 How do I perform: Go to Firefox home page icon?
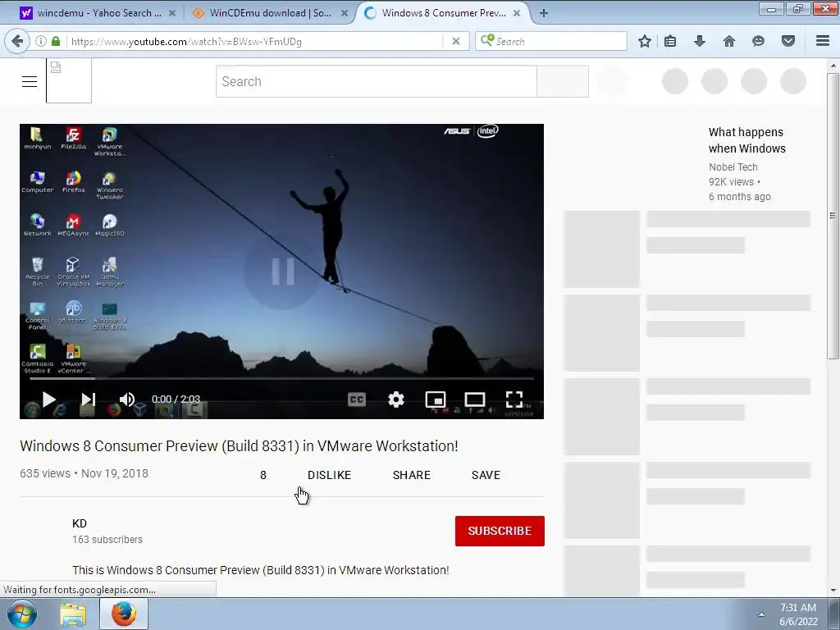point(729,41)
